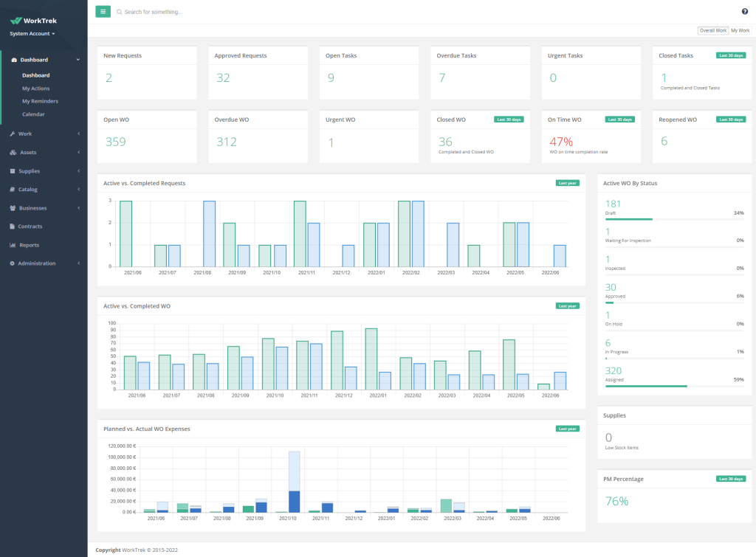Click the hamburger menu button at top
Screen dimensions: 756x557
tap(103, 11)
